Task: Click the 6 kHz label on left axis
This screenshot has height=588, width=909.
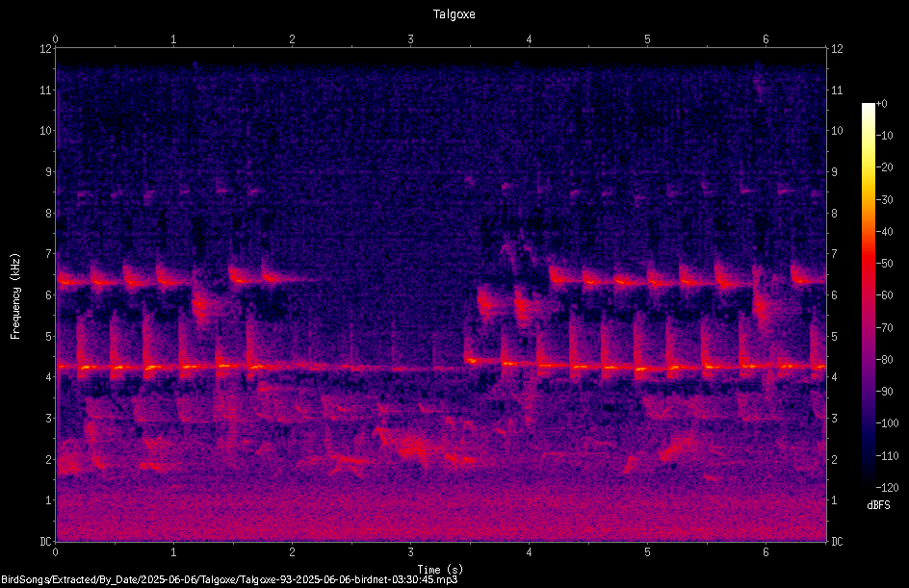Action: [x=49, y=295]
